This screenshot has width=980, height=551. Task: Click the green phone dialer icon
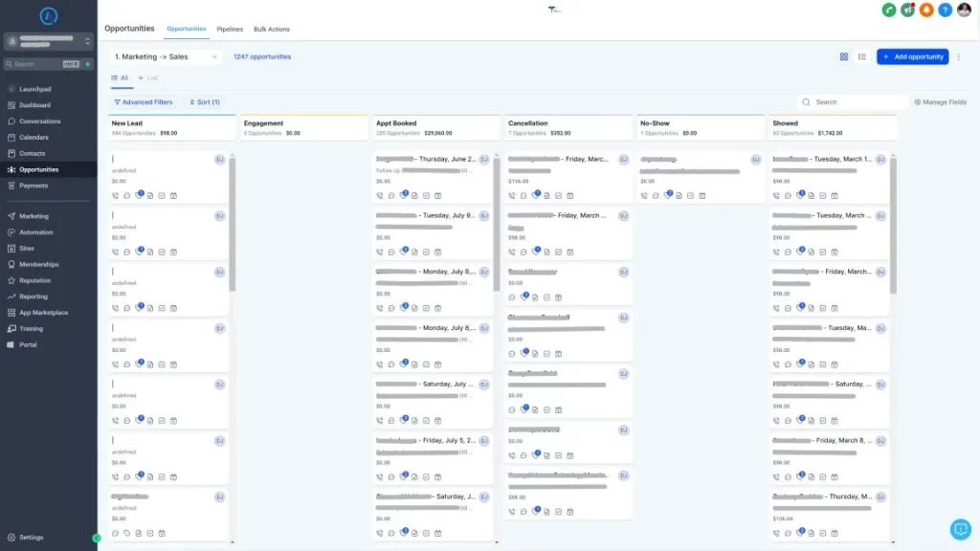(890, 10)
